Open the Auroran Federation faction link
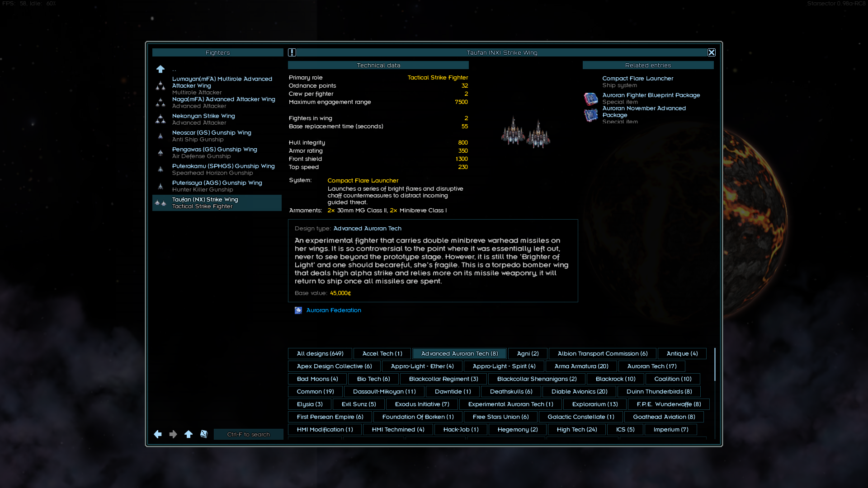 (334, 310)
